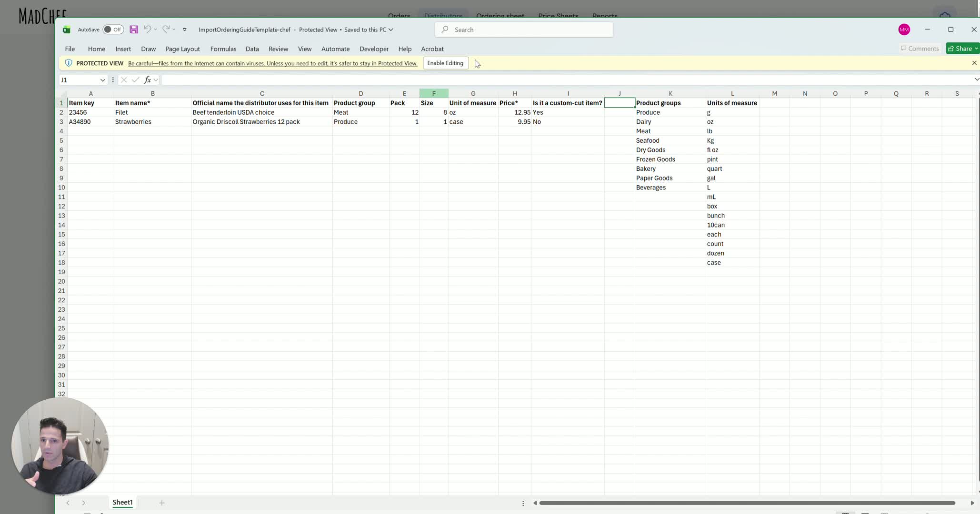Select the 'A34890' item key cell
This screenshot has width=980, height=514.
coord(90,122)
